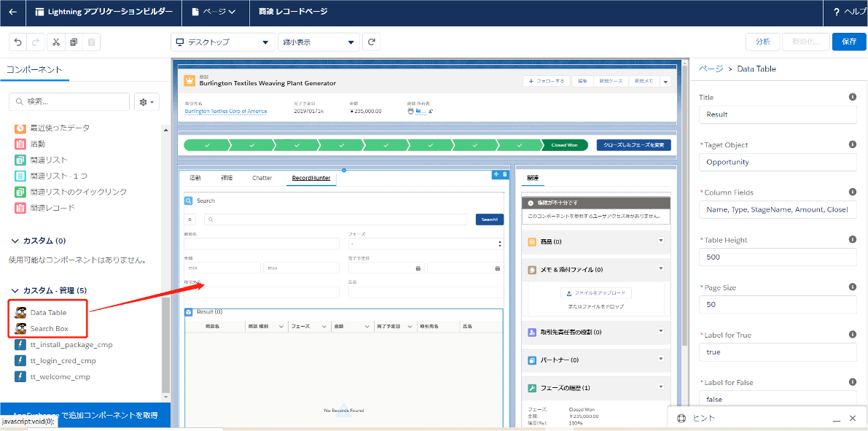The height and width of the screenshot is (431, 868).
Task: Open the メモ & 添付ファイル (0) dropdown
Action: coord(660,268)
